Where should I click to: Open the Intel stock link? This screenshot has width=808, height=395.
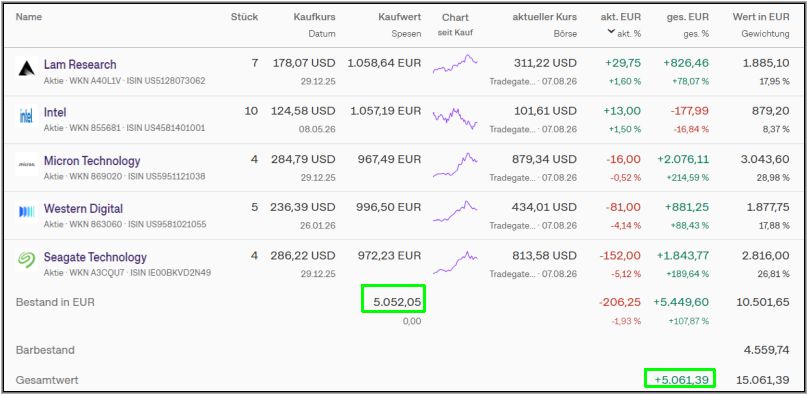55,112
